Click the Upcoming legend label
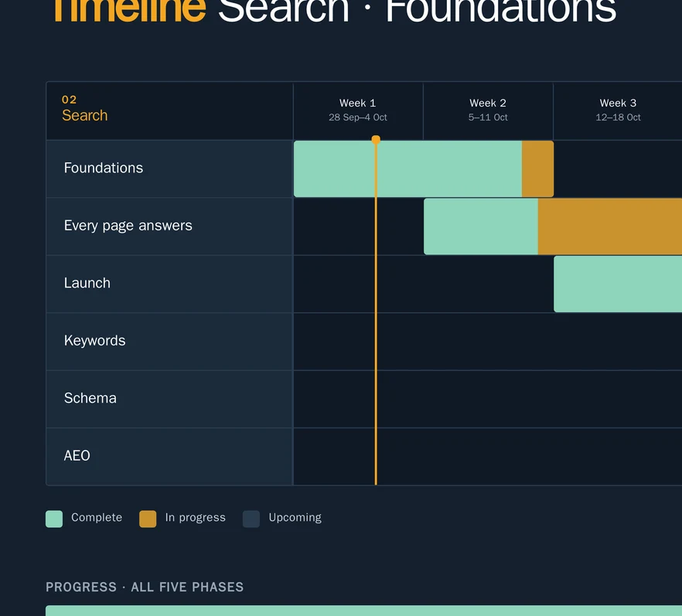 pos(295,517)
